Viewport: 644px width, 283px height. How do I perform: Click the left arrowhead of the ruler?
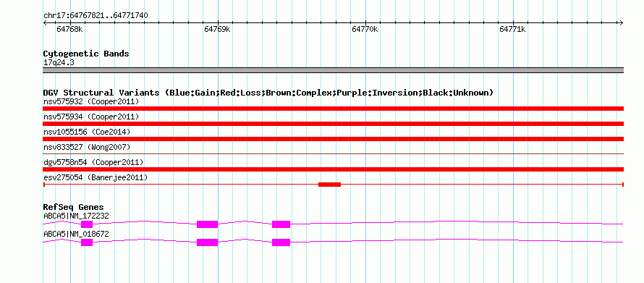coord(45,22)
